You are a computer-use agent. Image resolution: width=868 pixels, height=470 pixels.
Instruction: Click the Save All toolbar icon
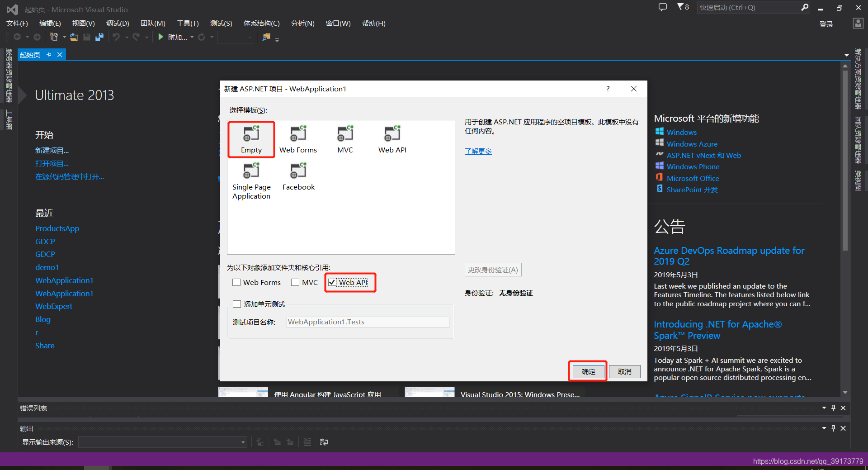(99, 37)
